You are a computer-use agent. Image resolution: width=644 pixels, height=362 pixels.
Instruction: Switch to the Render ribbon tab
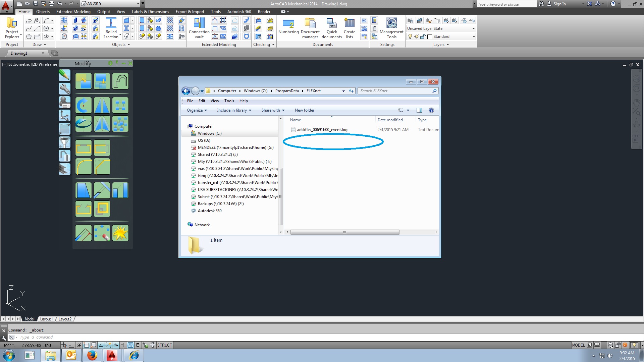[264, 12]
